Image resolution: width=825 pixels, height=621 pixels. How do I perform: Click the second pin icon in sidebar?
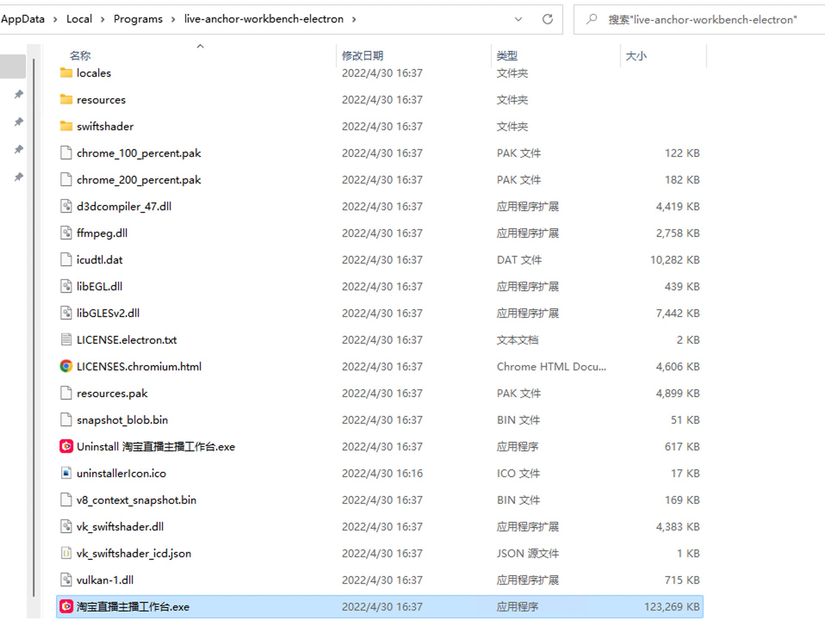(x=18, y=122)
